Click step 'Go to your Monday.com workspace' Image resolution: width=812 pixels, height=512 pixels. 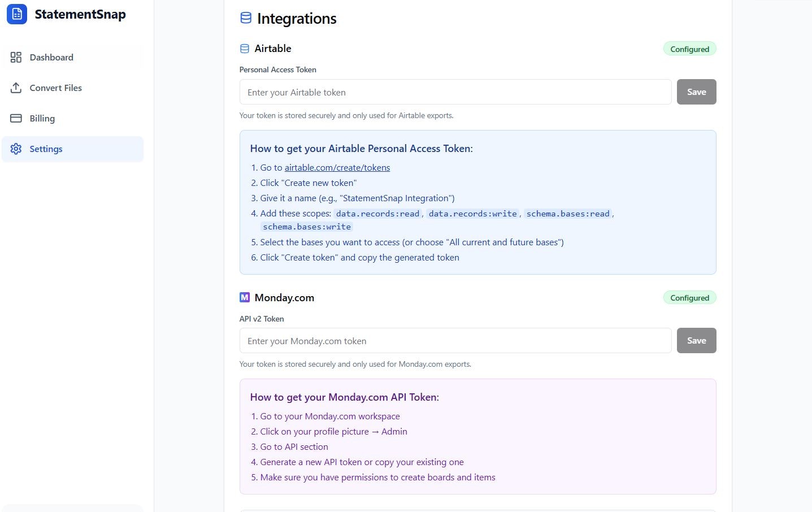[330, 416]
